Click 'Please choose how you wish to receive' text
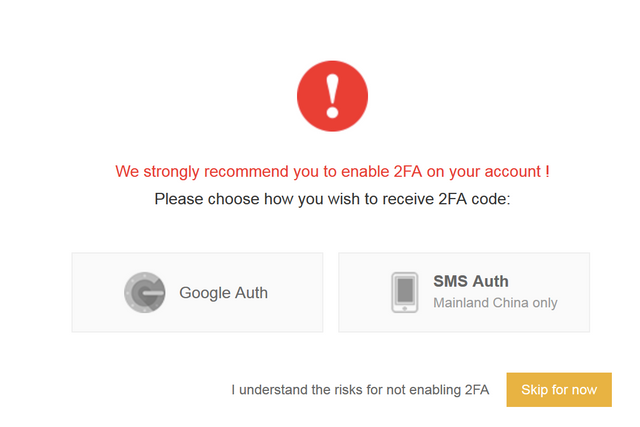640x427 pixels. coord(294,199)
